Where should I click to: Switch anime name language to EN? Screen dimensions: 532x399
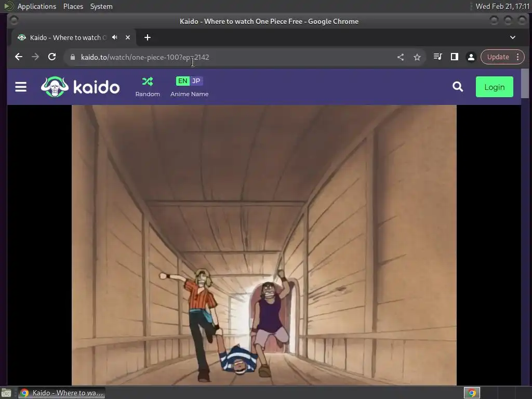(x=182, y=81)
